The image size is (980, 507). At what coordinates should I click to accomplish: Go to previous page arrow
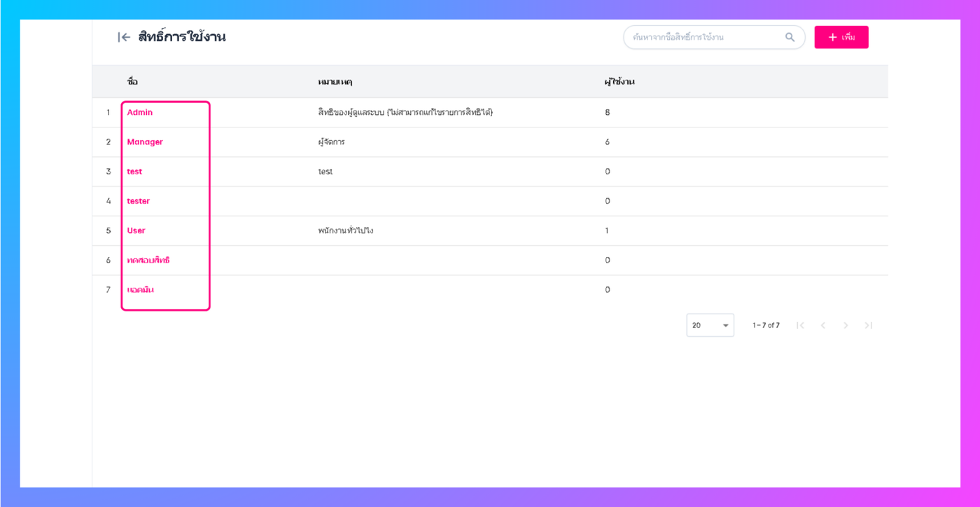click(823, 326)
